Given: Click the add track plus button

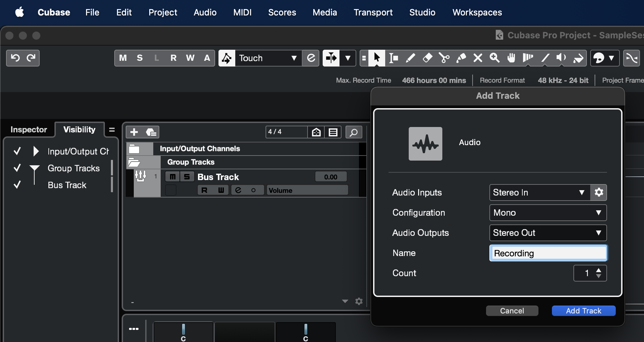Looking at the screenshot, I should click(134, 132).
